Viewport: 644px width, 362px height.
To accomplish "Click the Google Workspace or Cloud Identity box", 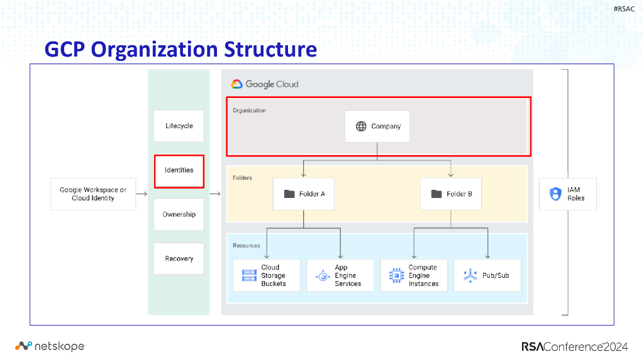I will point(93,194).
